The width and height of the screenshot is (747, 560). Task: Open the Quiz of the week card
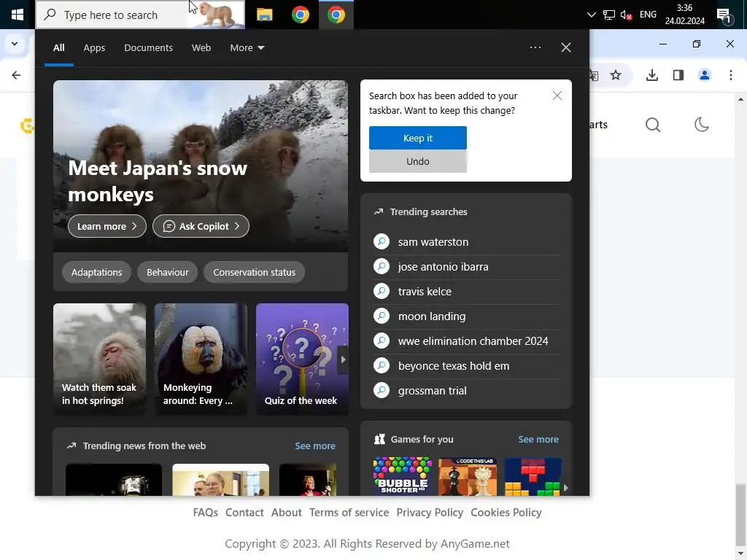302,359
